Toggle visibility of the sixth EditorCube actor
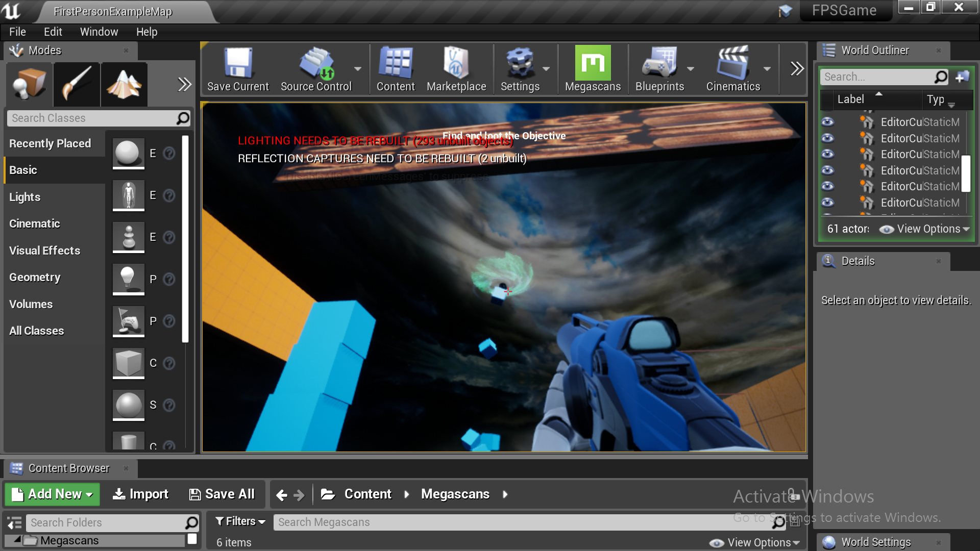Screen dimensions: 980x551 (x=827, y=203)
